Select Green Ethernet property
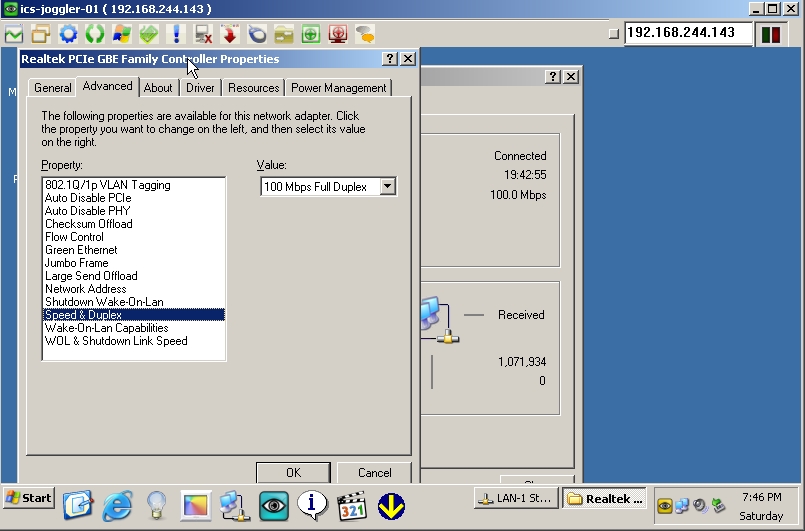The image size is (805, 531). pos(133,250)
